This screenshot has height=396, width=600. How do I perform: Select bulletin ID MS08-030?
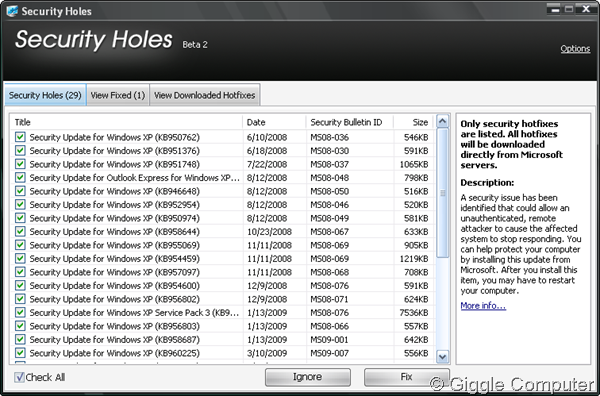pyautogui.click(x=329, y=150)
